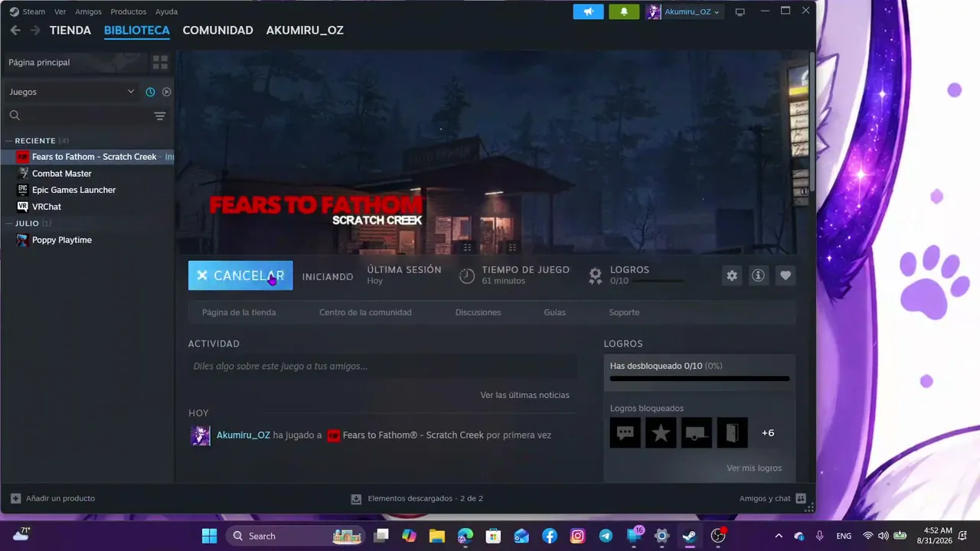Click Ver mis logros link
The width and height of the screenshot is (980, 551).
[754, 468]
